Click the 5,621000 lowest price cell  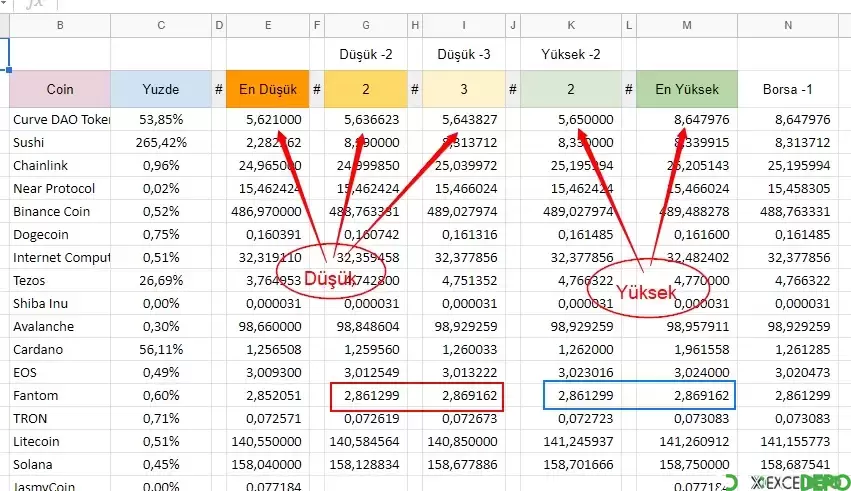click(268, 119)
